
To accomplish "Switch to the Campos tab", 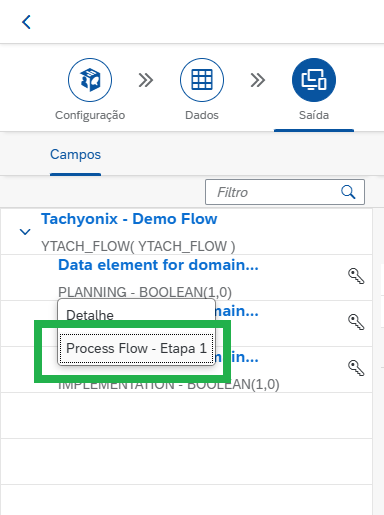I will click(x=75, y=154).
